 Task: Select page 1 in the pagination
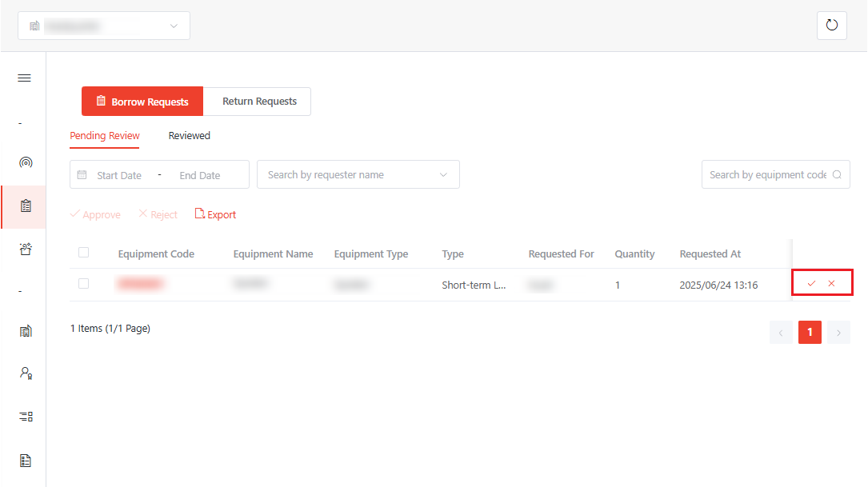point(810,332)
